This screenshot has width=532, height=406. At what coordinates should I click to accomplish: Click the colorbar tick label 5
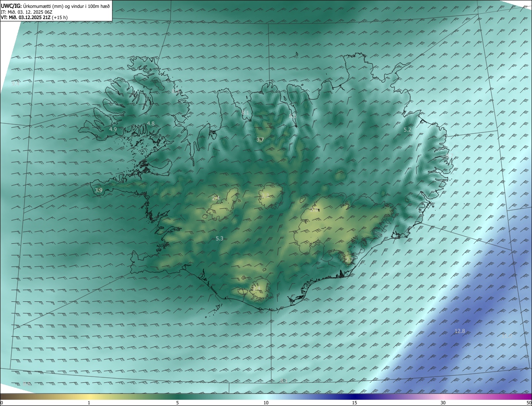point(177,403)
